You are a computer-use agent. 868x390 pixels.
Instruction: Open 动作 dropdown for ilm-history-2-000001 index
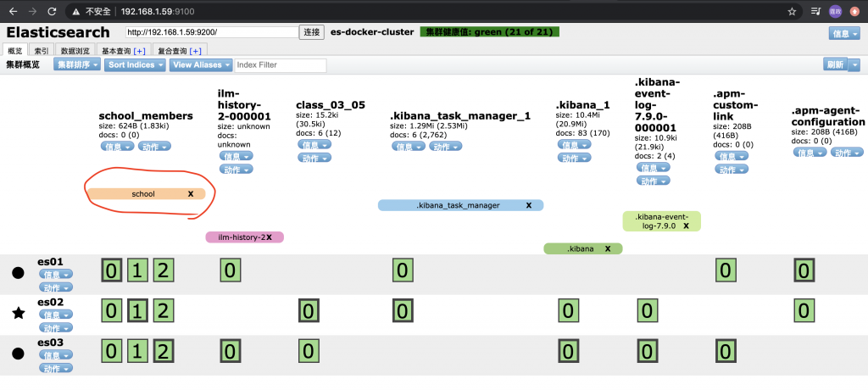tap(236, 169)
